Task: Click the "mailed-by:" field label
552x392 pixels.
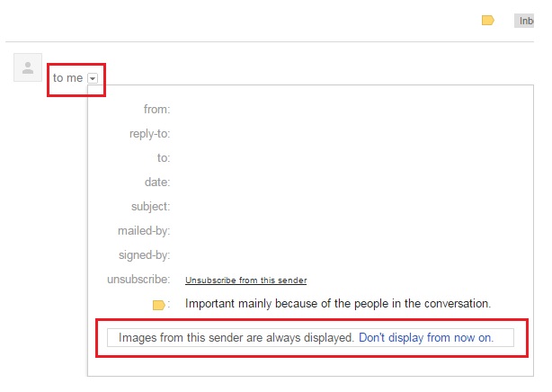Action: pyautogui.click(x=144, y=231)
